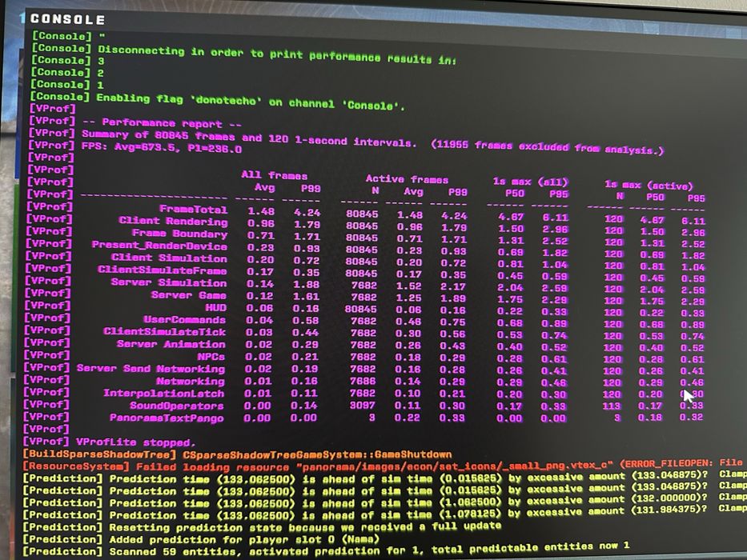747x560 pixels.
Task: Select the Present_RenderDevice row label
Action: [x=159, y=246]
